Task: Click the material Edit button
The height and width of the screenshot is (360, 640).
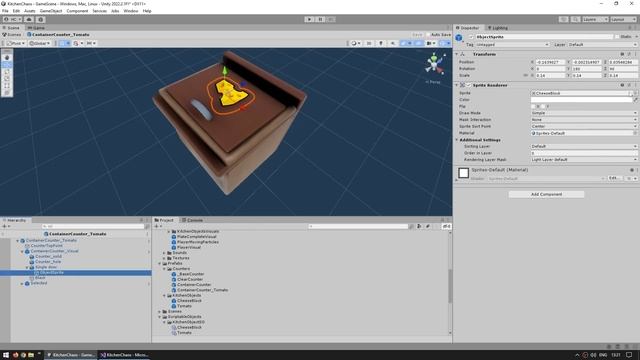Action: pos(614,178)
